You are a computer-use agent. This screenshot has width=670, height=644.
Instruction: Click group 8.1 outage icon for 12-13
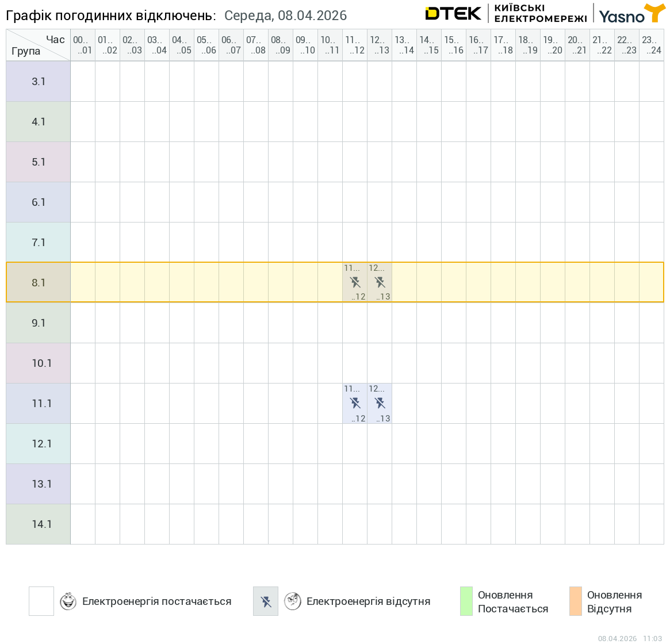(x=380, y=282)
